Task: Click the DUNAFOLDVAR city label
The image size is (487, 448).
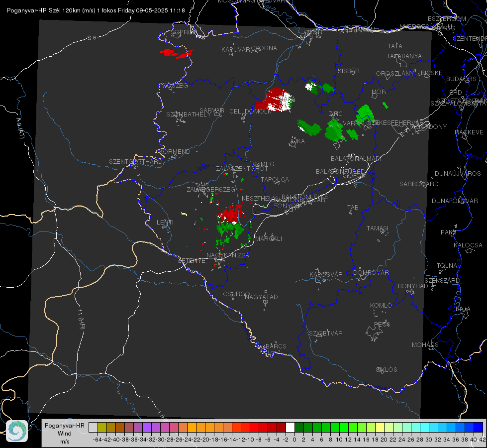Action: tap(455, 201)
